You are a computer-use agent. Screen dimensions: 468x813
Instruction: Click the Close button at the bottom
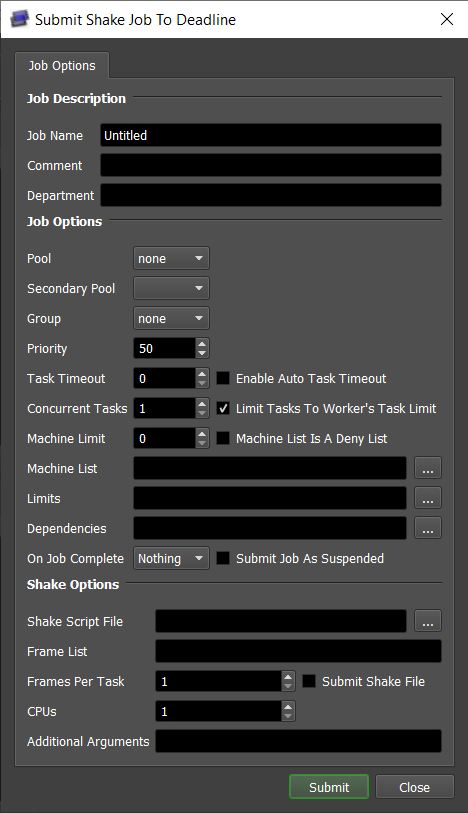414,787
